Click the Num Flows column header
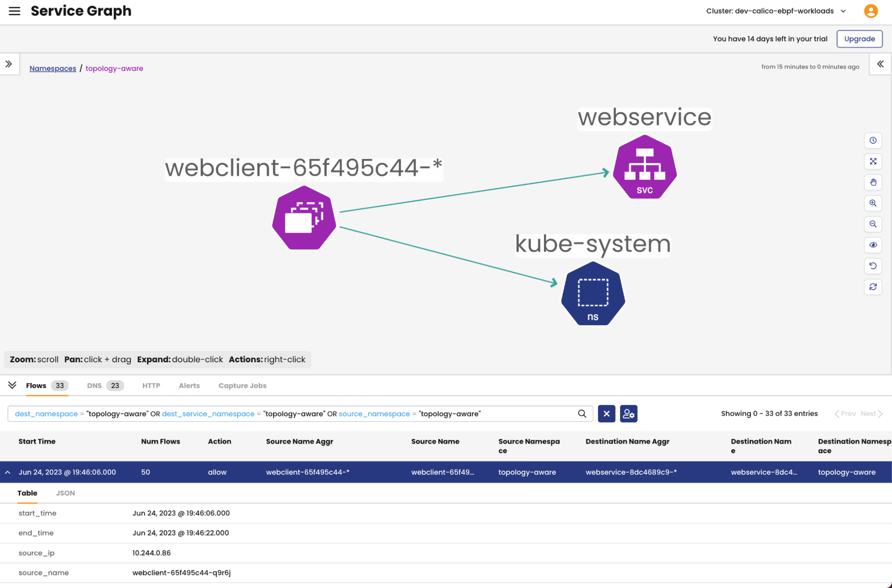Screen dimensions: 892x588 tap(161, 441)
